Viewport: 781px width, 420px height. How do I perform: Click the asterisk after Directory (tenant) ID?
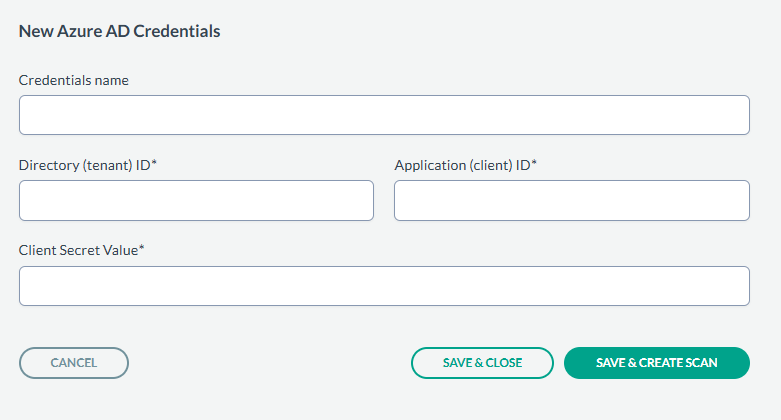[155, 164]
